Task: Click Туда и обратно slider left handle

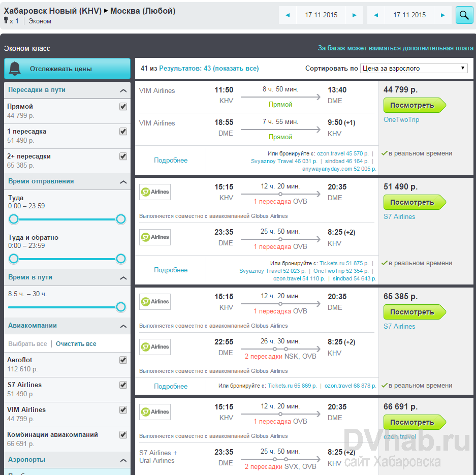Action: pos(14,259)
